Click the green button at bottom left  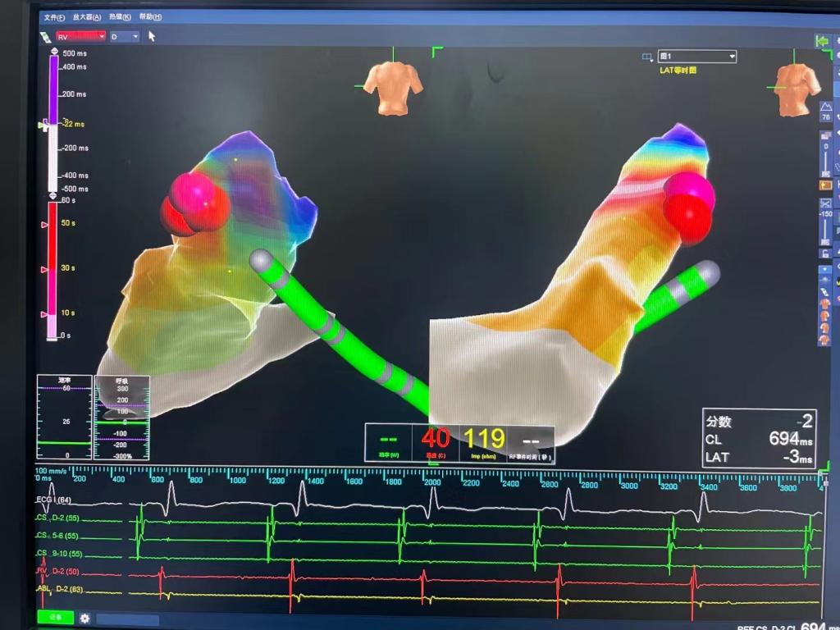[55, 617]
